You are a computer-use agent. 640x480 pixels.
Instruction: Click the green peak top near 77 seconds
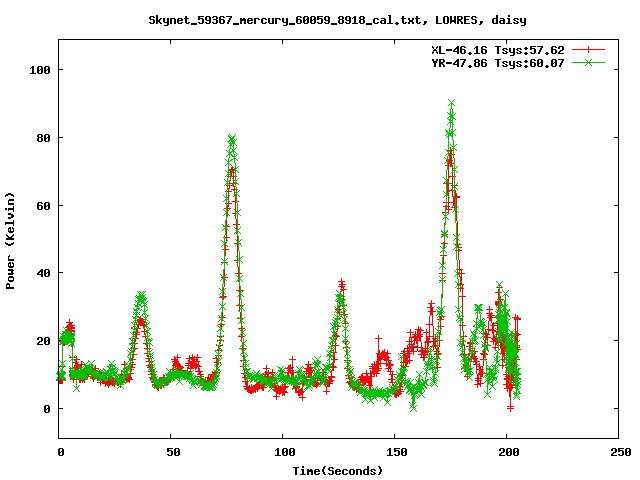232,139
